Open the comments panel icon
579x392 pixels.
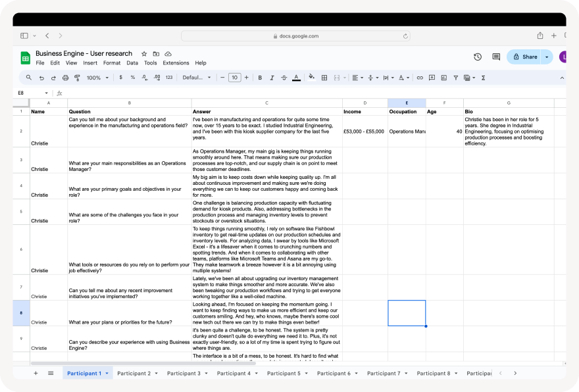[496, 57]
